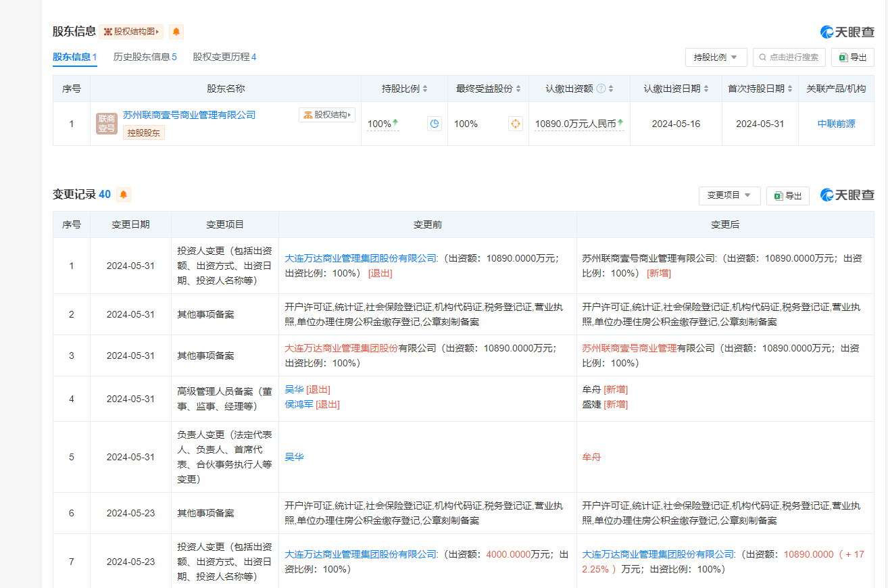Click the 控股股东 tag
Viewport: 888px width, 588px height.
pos(144,132)
